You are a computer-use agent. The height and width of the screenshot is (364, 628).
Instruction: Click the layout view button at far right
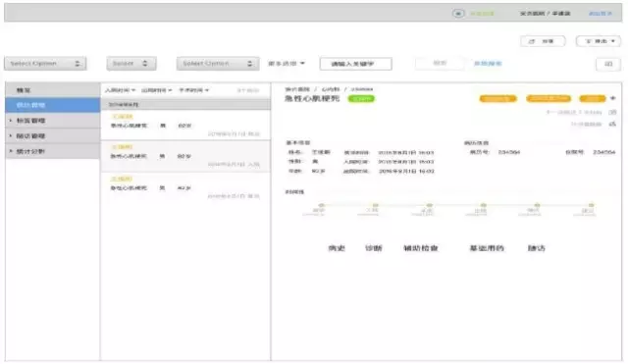click(x=608, y=64)
